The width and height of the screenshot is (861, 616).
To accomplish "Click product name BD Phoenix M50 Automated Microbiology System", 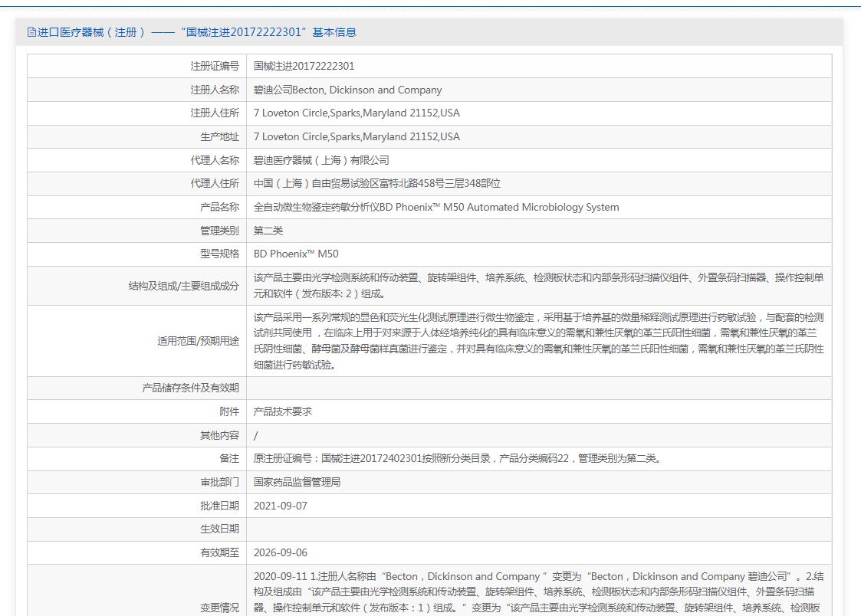I will 436,207.
